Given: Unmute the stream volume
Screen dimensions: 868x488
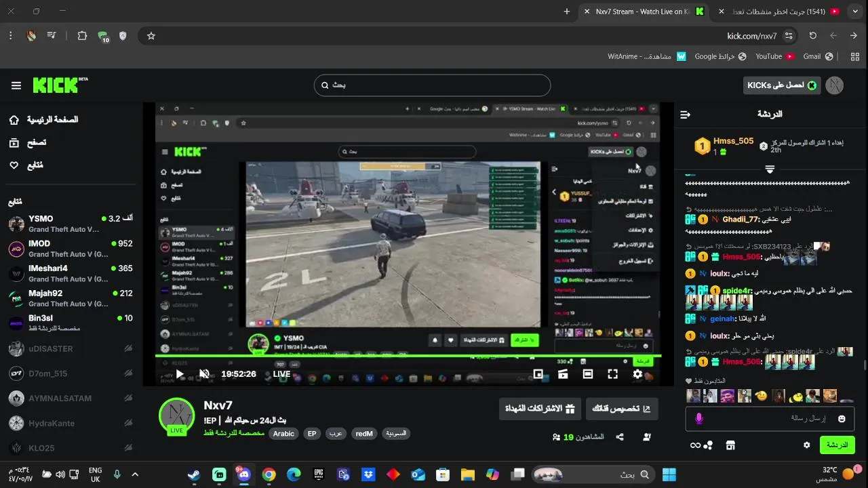Looking at the screenshot, I should (x=204, y=374).
